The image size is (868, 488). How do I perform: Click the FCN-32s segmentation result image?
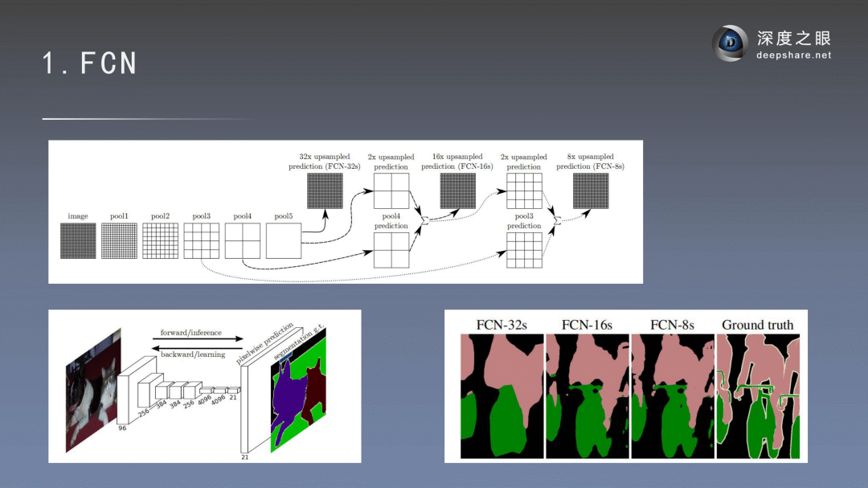pyautogui.click(x=502, y=396)
